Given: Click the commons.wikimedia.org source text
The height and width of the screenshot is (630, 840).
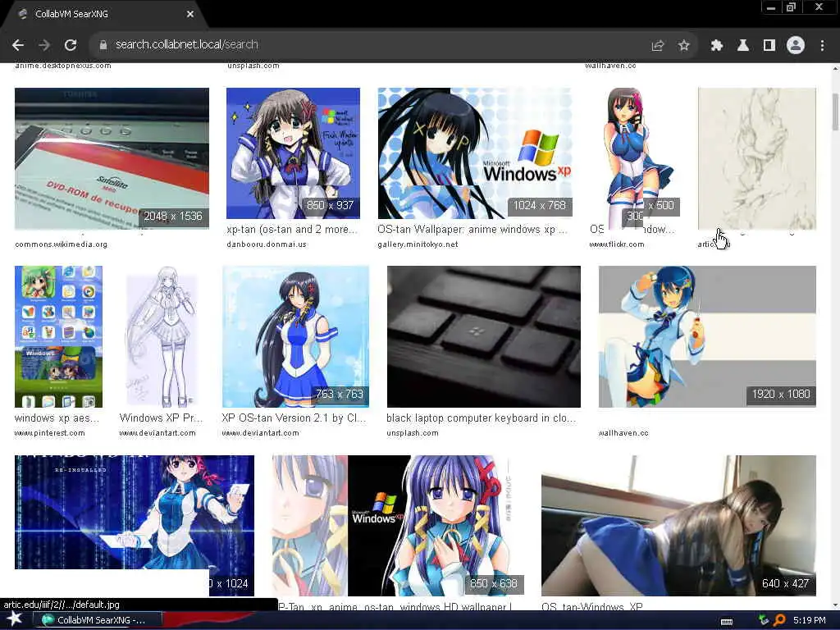Looking at the screenshot, I should [61, 244].
